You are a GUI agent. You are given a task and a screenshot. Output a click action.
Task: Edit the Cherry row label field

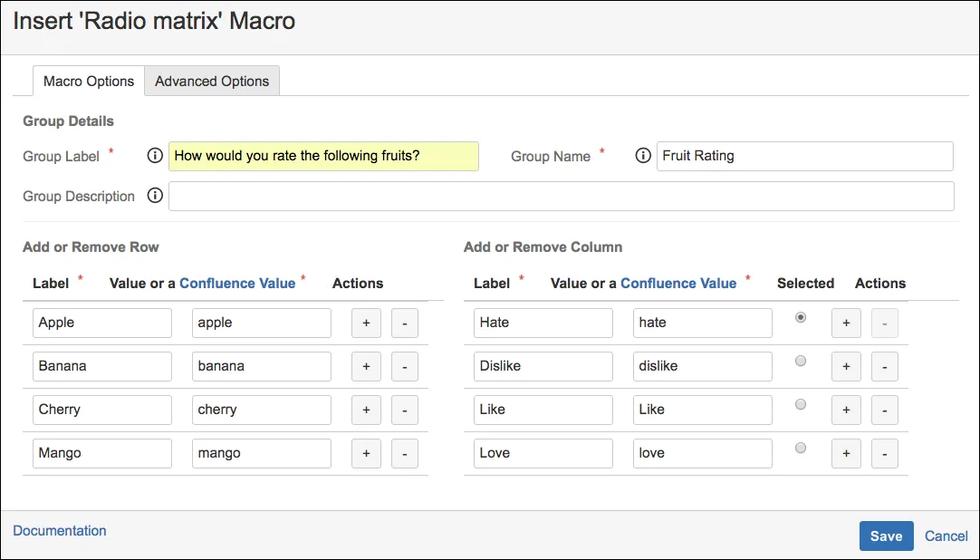(102, 410)
